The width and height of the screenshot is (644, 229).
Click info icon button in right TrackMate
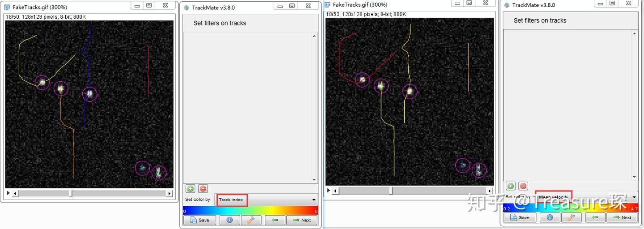pyautogui.click(x=550, y=217)
